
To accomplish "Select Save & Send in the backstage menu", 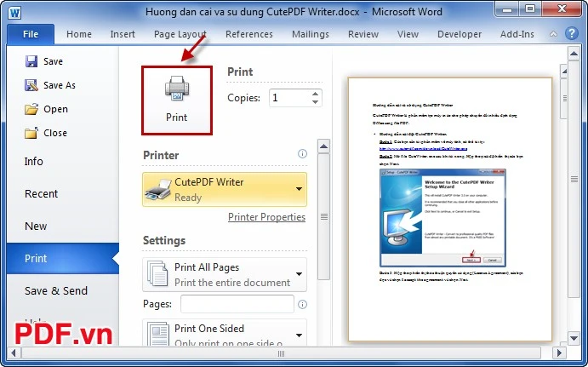I will pyautogui.click(x=56, y=290).
